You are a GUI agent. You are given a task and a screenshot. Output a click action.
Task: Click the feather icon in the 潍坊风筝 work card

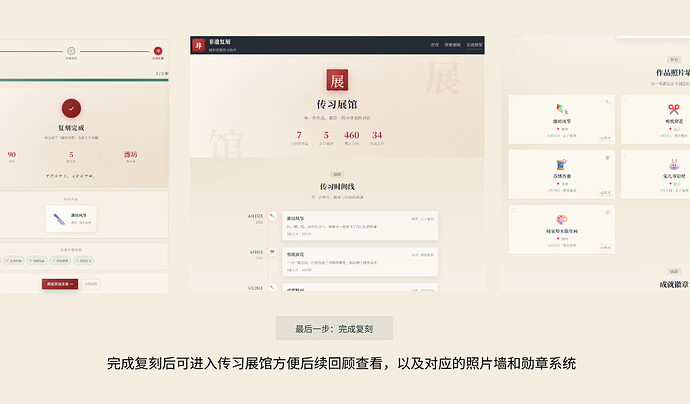pyautogui.click(x=59, y=219)
